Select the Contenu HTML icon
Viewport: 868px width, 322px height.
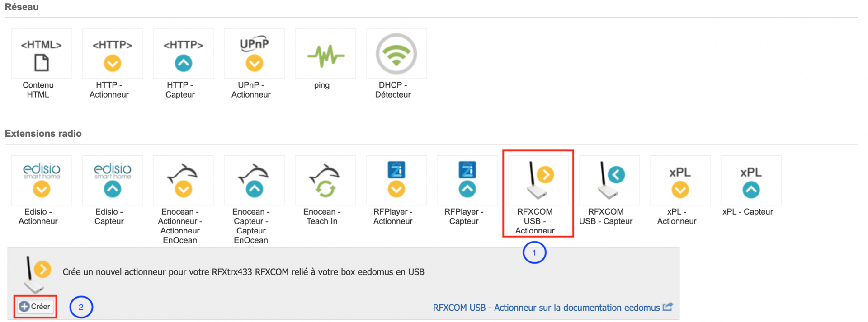point(42,54)
